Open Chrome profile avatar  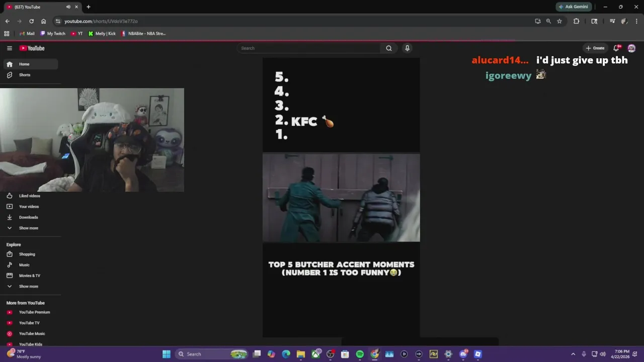pos(624,21)
